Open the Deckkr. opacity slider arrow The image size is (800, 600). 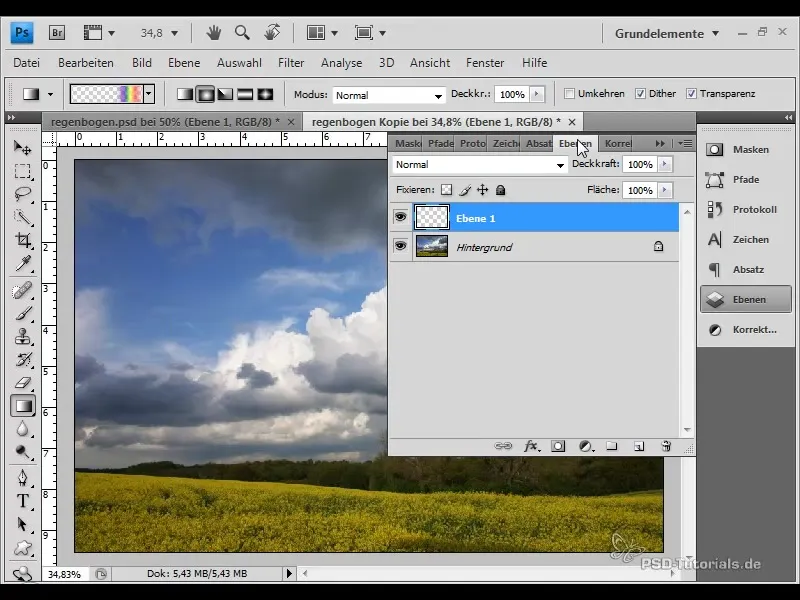(536, 94)
